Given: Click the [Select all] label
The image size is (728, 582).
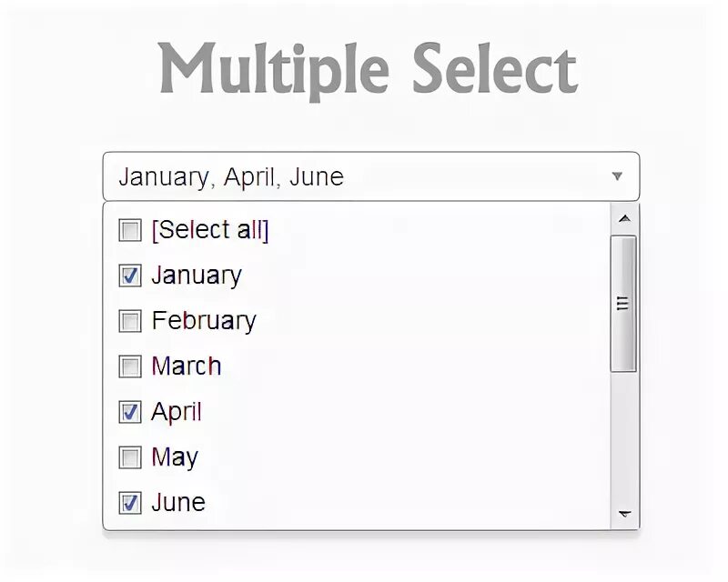Looking at the screenshot, I should [210, 230].
